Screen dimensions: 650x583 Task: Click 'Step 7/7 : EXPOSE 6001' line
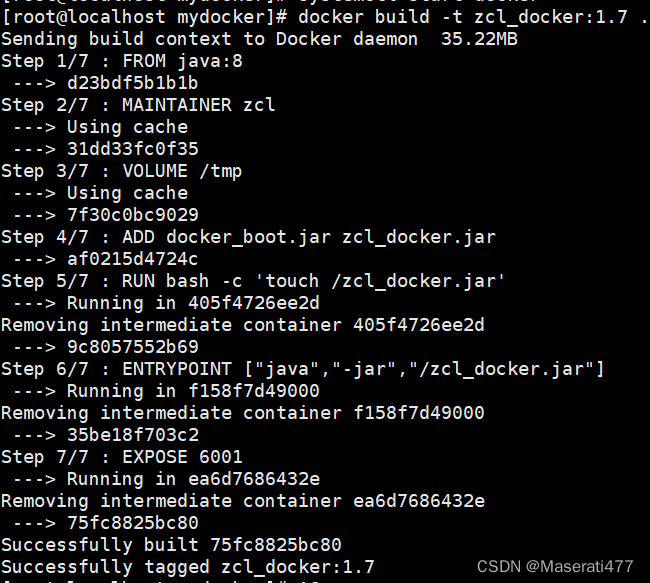tap(121, 457)
